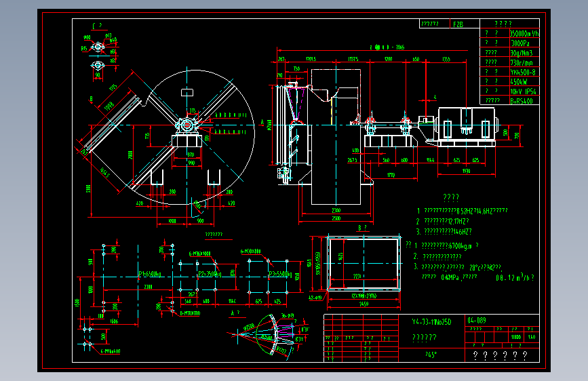Select the 1:40 scale cell in title block
Image resolution: width=588 pixels, height=381 pixels.
[532, 337]
